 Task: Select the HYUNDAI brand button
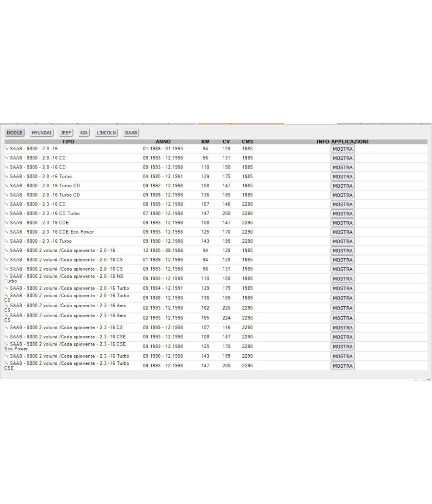41,133
